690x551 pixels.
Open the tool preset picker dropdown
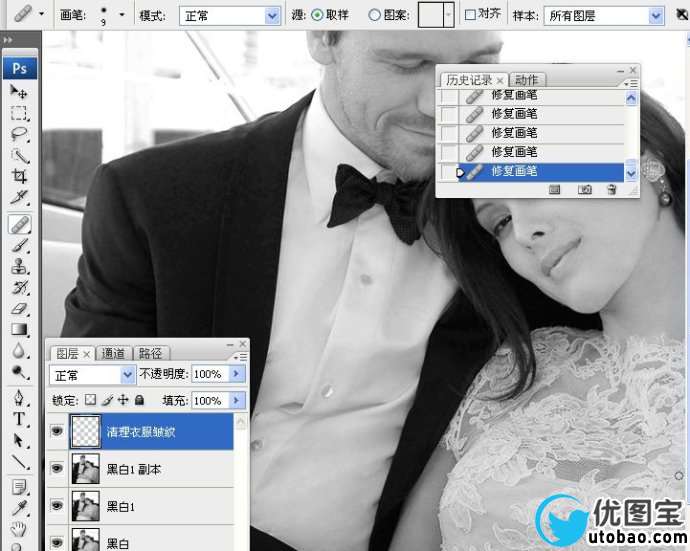(42, 14)
